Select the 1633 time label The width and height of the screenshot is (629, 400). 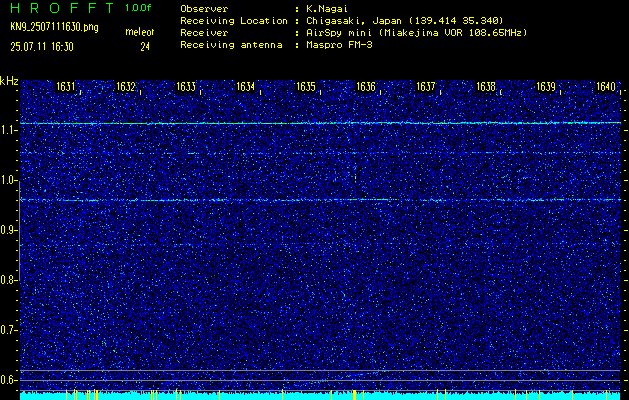(x=186, y=87)
